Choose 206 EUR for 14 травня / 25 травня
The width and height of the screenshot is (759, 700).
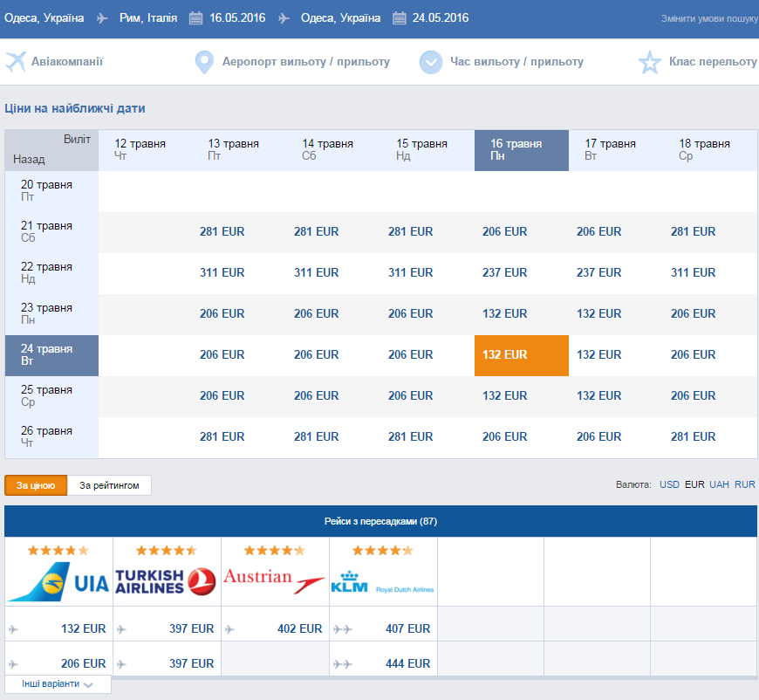click(x=316, y=395)
